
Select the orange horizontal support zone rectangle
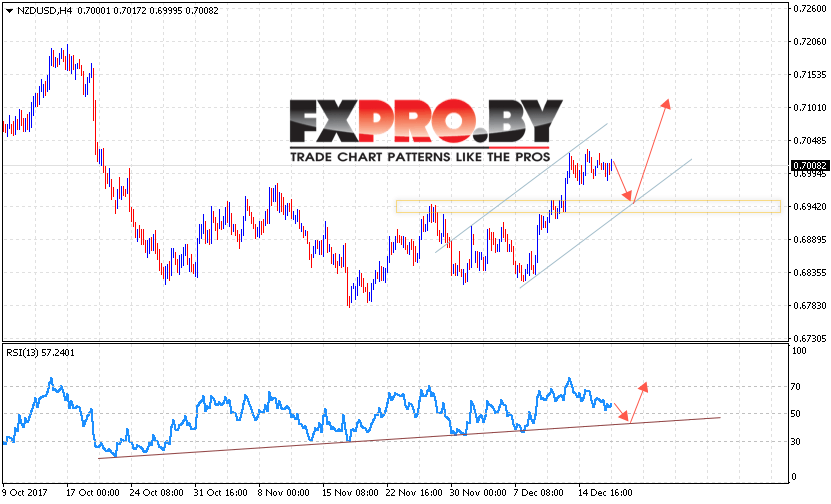[x=588, y=207]
